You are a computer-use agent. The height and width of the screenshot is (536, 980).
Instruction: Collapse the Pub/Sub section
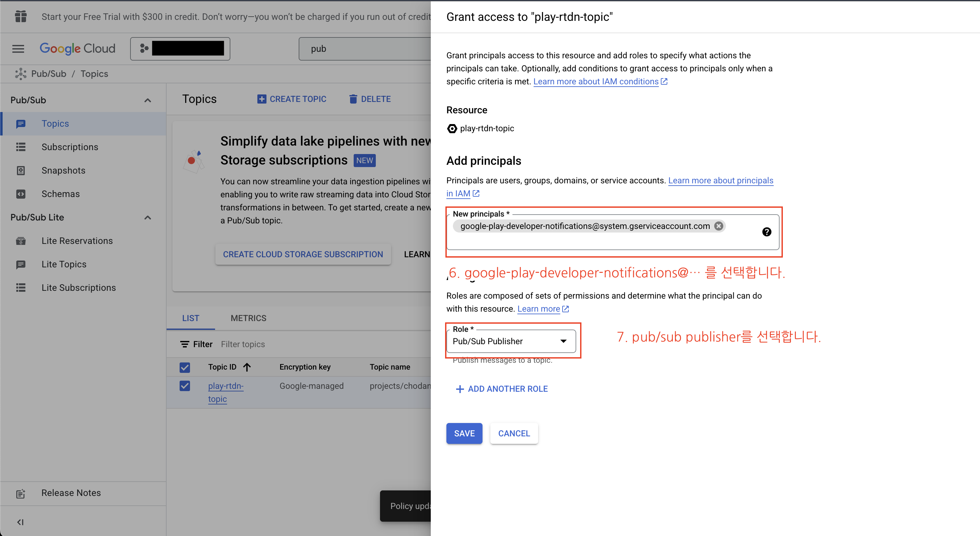148,100
